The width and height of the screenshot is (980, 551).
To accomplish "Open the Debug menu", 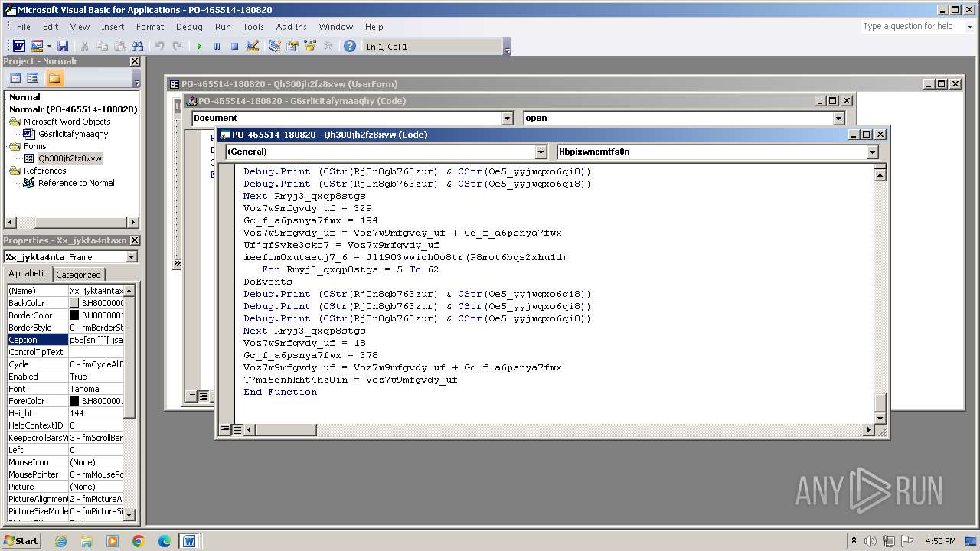I will [189, 27].
